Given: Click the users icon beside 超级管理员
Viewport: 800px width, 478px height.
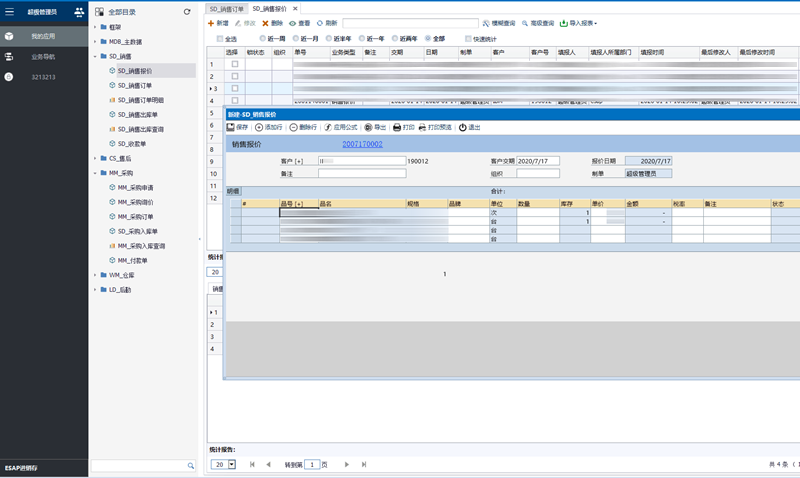Looking at the screenshot, I should click(x=79, y=11).
